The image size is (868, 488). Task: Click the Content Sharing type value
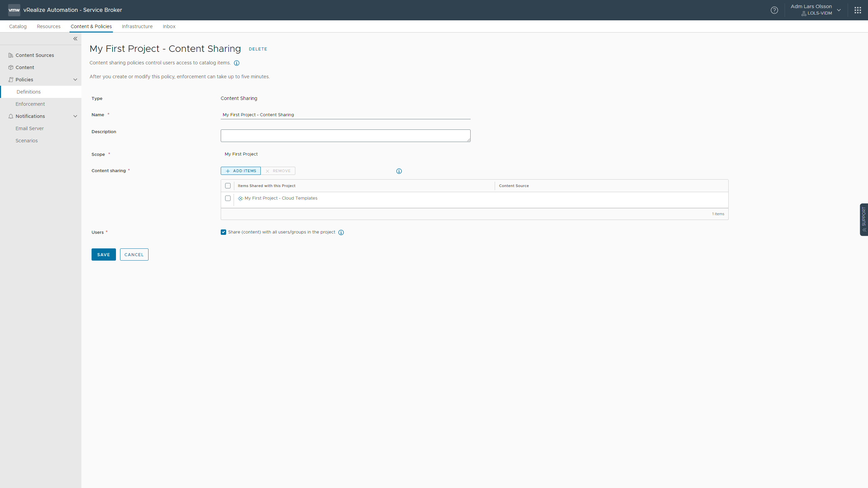click(239, 98)
